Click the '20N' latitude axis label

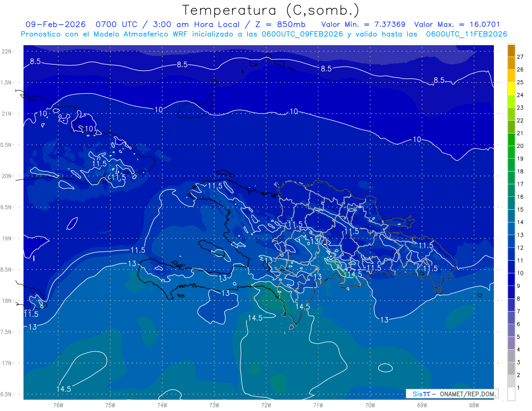[x=7, y=176]
